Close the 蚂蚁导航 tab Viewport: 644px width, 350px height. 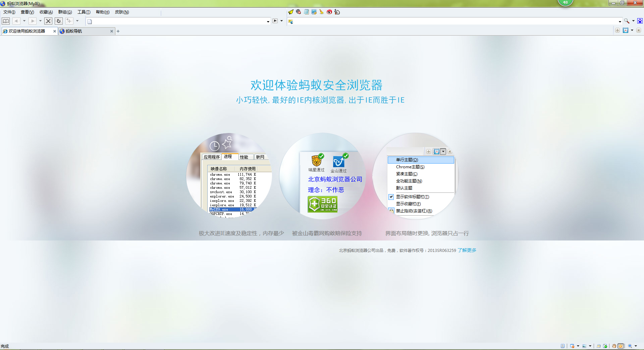pos(112,31)
